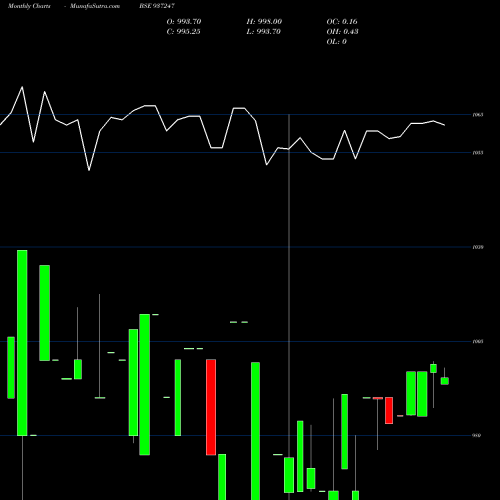Click the 1039 price axis label
The image size is (500, 500).
coord(478,247)
